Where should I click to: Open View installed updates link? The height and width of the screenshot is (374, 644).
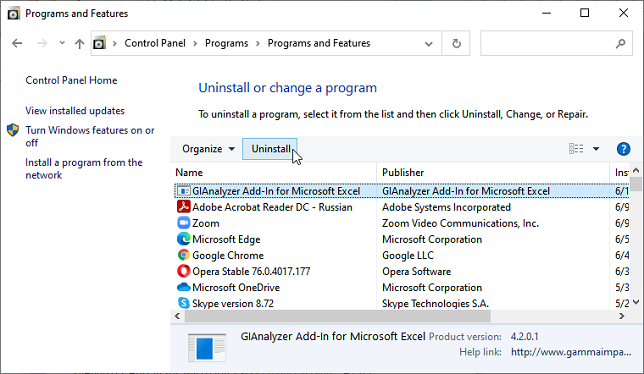pos(75,110)
